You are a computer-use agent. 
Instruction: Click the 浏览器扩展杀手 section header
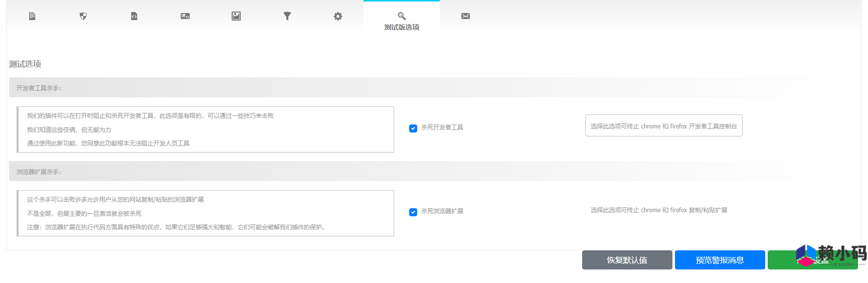click(x=39, y=172)
